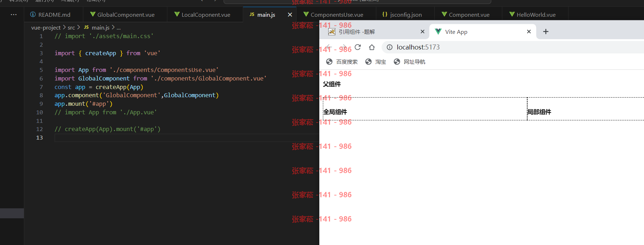Click src folder in the breadcrumb
Image resolution: width=644 pixels, height=245 pixels.
pos(71,27)
